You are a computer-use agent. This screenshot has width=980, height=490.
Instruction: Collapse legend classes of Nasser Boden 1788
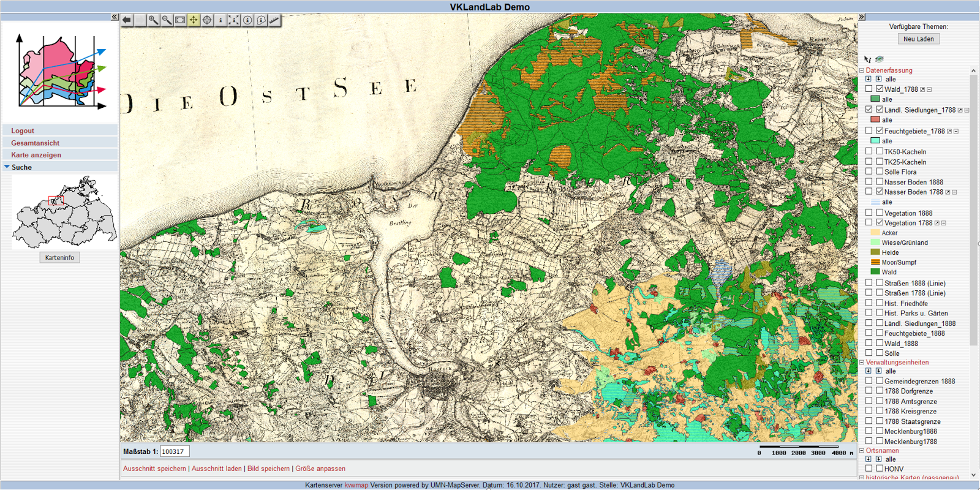(955, 192)
